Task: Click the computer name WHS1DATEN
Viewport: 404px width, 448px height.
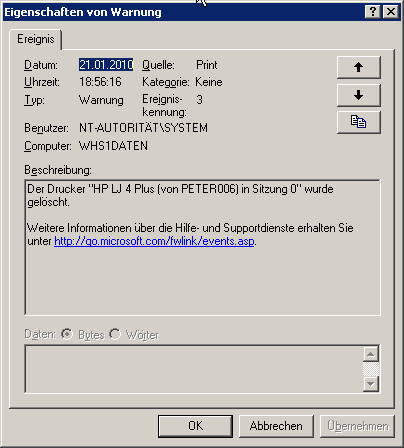Action: click(113, 146)
